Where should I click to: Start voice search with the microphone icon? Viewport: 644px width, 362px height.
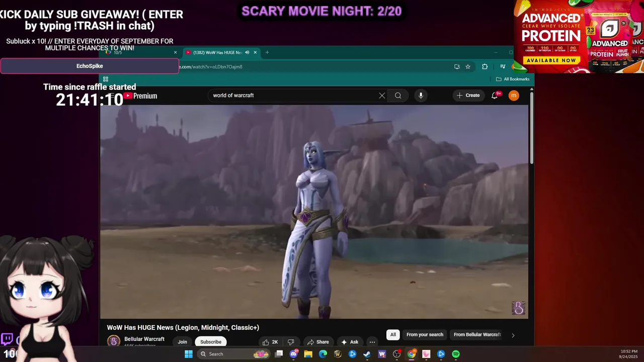421,96
